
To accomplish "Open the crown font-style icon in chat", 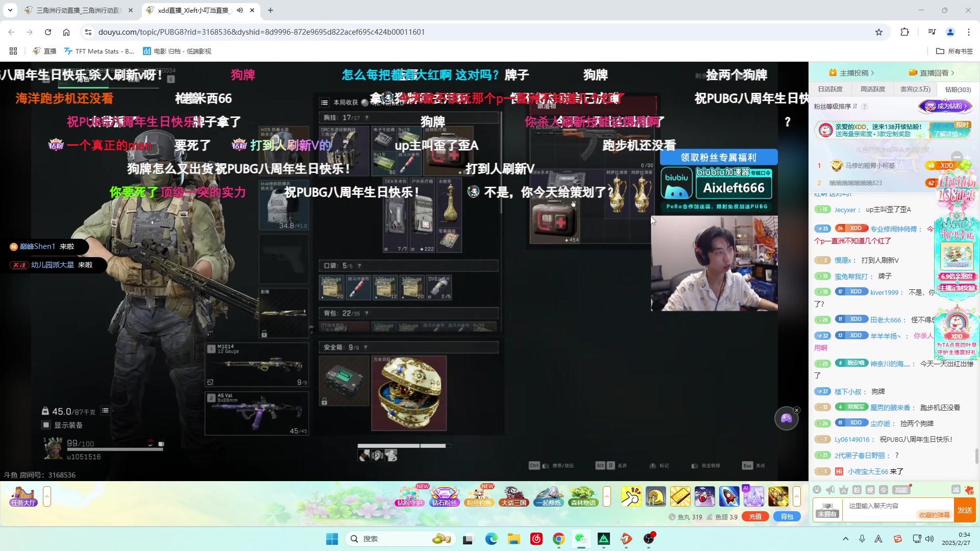I will pos(844,490).
